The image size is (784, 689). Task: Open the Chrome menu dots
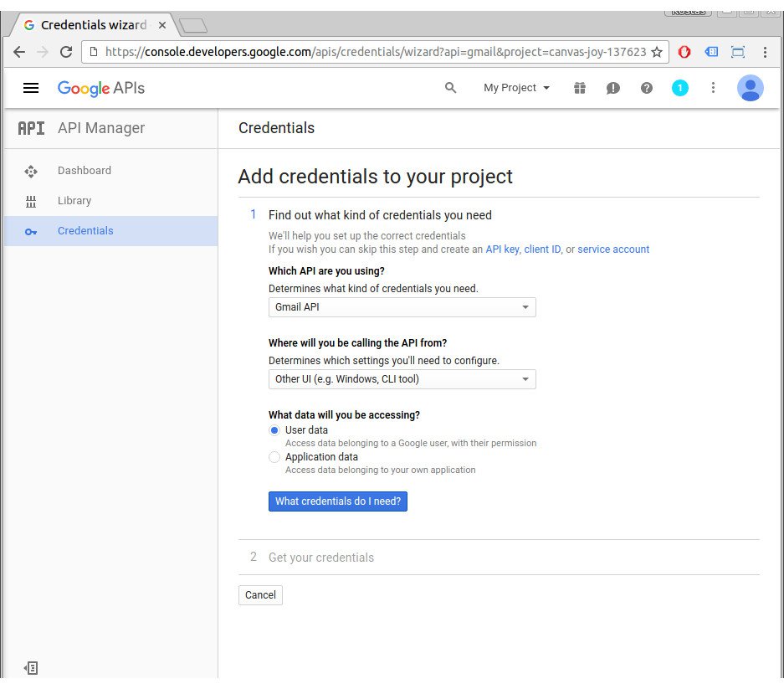(x=765, y=52)
